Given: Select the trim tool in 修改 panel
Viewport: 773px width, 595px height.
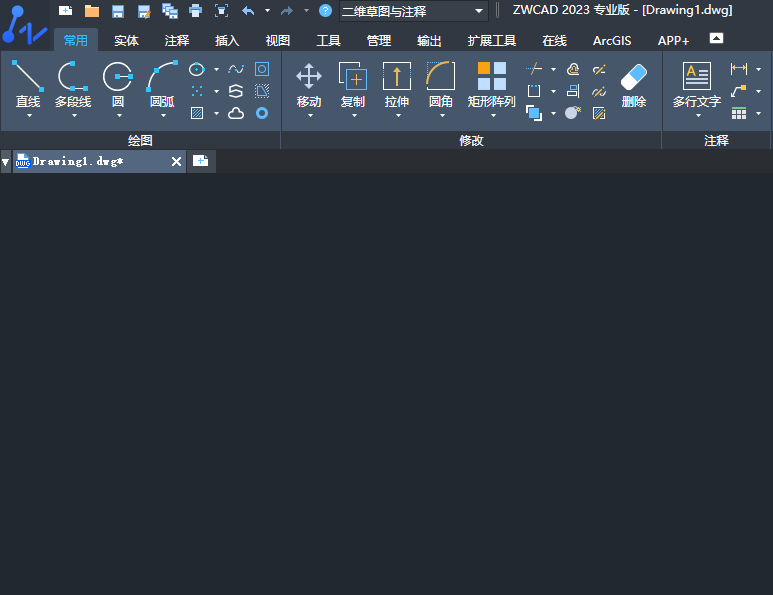Looking at the screenshot, I should click(534, 69).
